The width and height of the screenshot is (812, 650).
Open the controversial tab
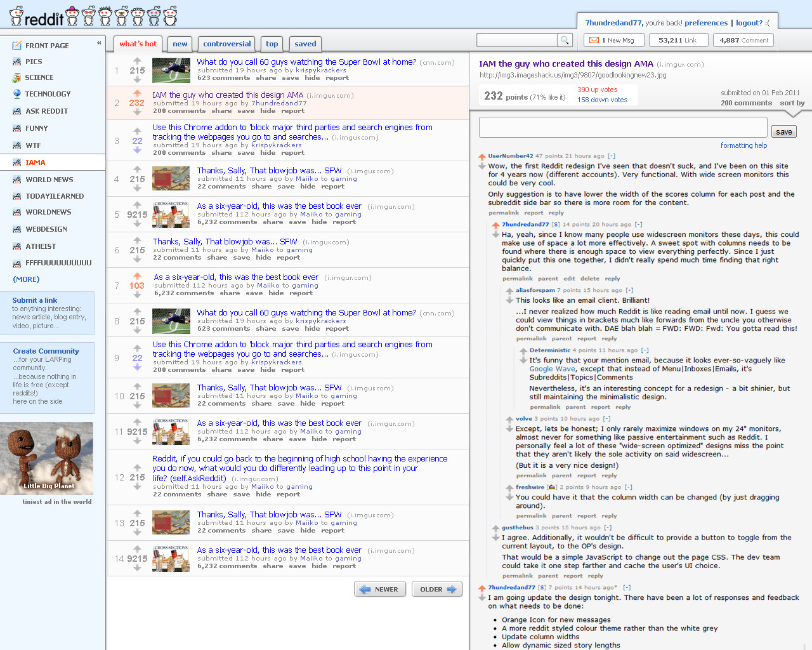tap(227, 44)
